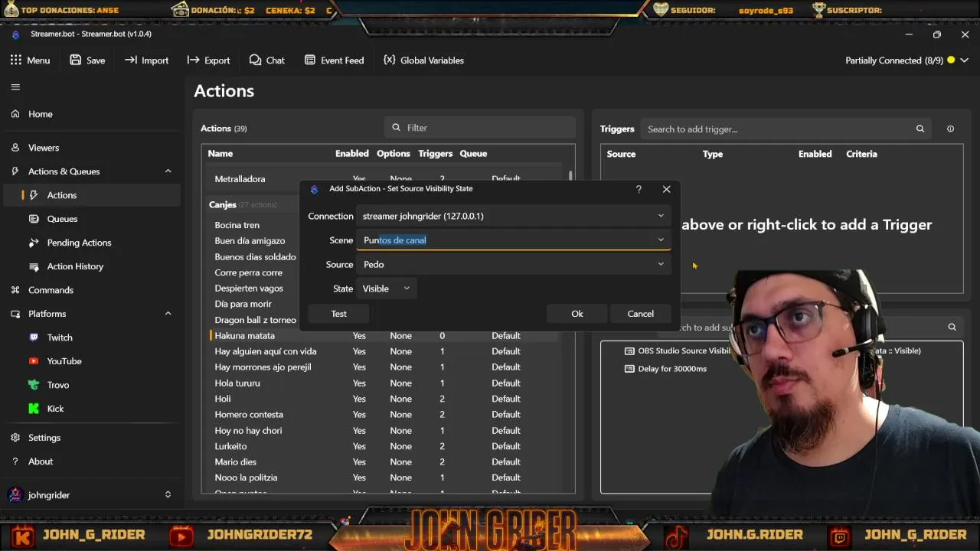Image resolution: width=980 pixels, height=551 pixels.
Task: Open the Connection dropdown
Action: [513, 216]
